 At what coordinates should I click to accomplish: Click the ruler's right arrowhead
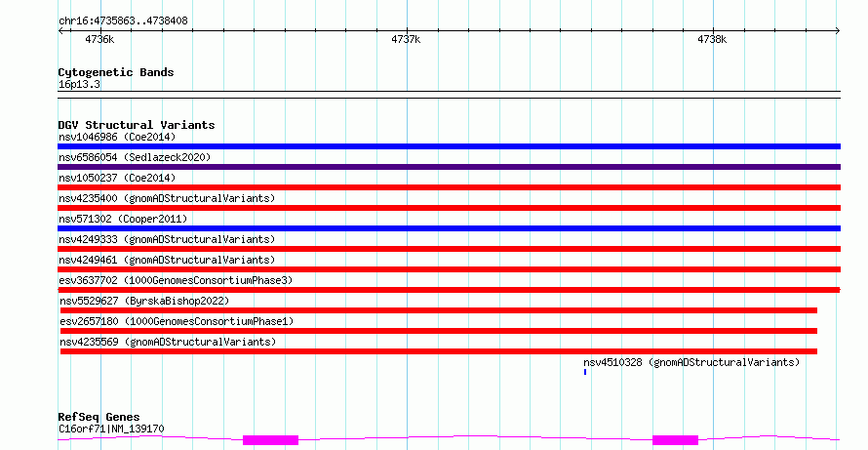coord(838,31)
